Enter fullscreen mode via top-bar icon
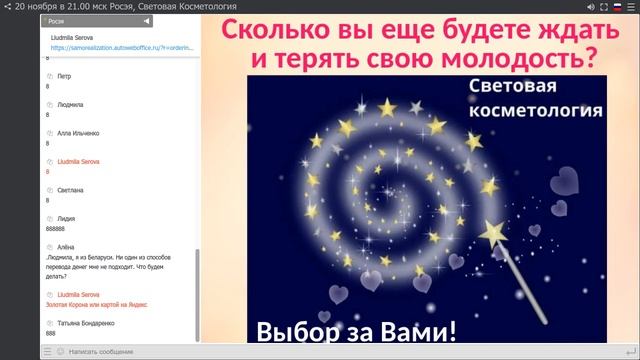The width and height of the screenshot is (640, 360). tap(604, 7)
